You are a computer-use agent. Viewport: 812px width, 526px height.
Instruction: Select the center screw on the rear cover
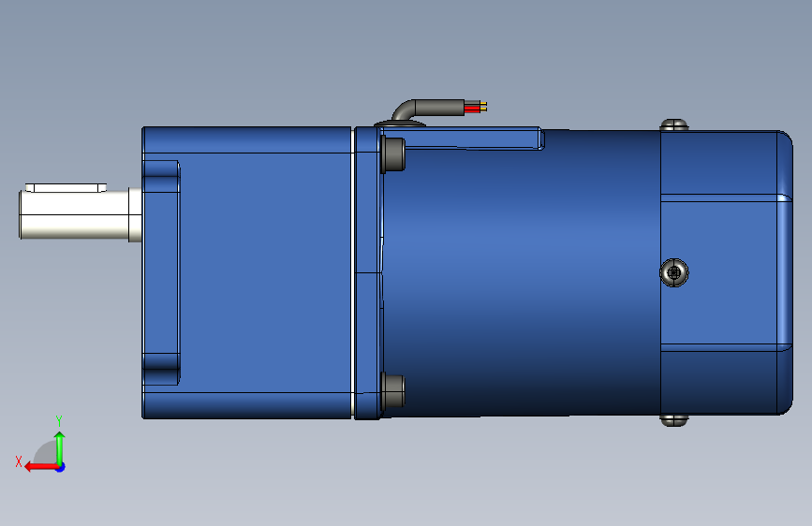point(673,272)
